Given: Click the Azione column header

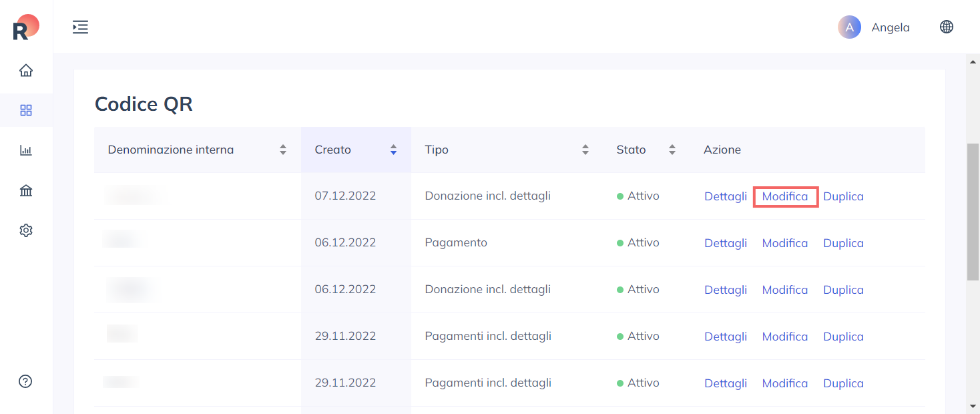Looking at the screenshot, I should 722,150.
